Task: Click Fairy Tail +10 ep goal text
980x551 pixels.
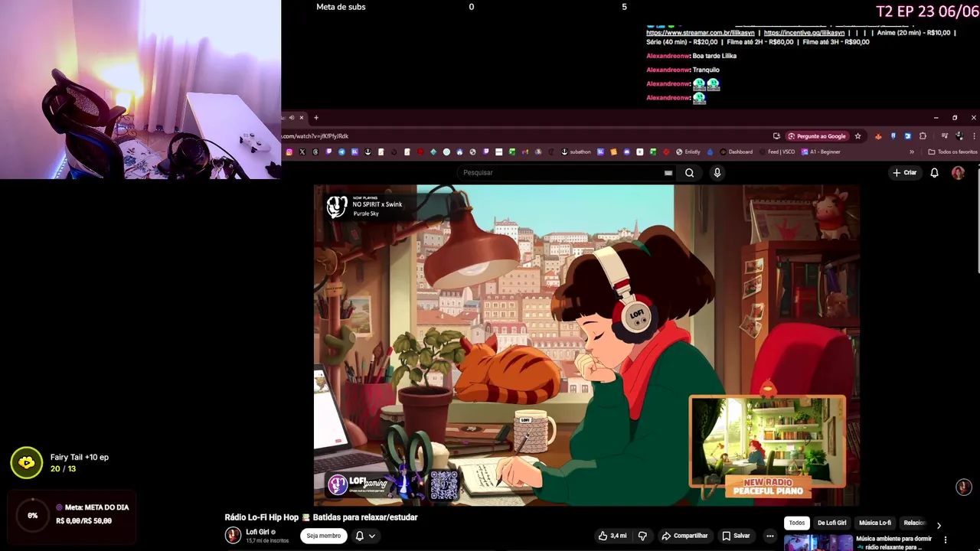Action: click(x=80, y=457)
